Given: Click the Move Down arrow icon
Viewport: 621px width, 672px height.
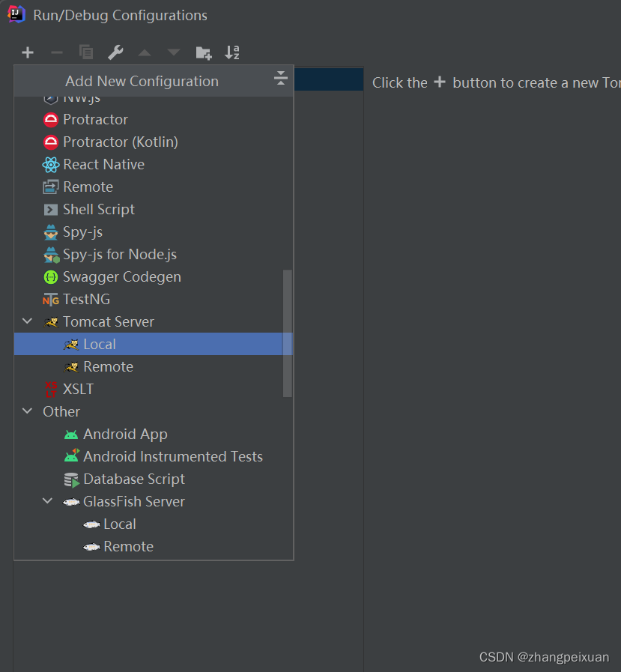Looking at the screenshot, I should [174, 52].
